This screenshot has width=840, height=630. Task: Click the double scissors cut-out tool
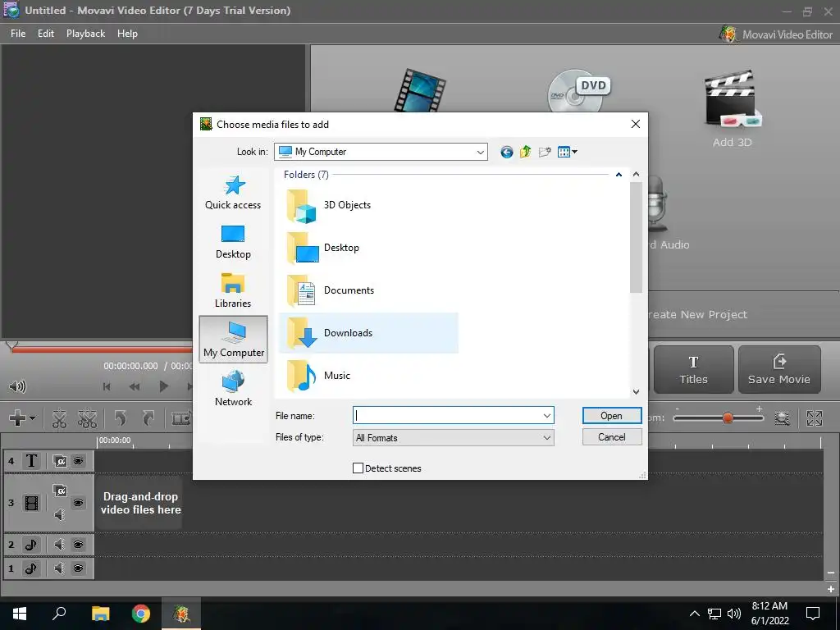tap(87, 418)
